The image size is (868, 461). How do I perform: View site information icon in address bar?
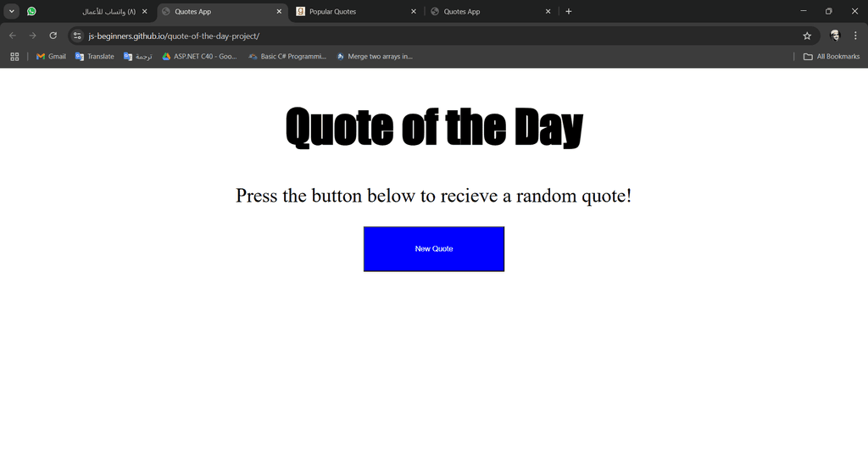click(x=77, y=36)
